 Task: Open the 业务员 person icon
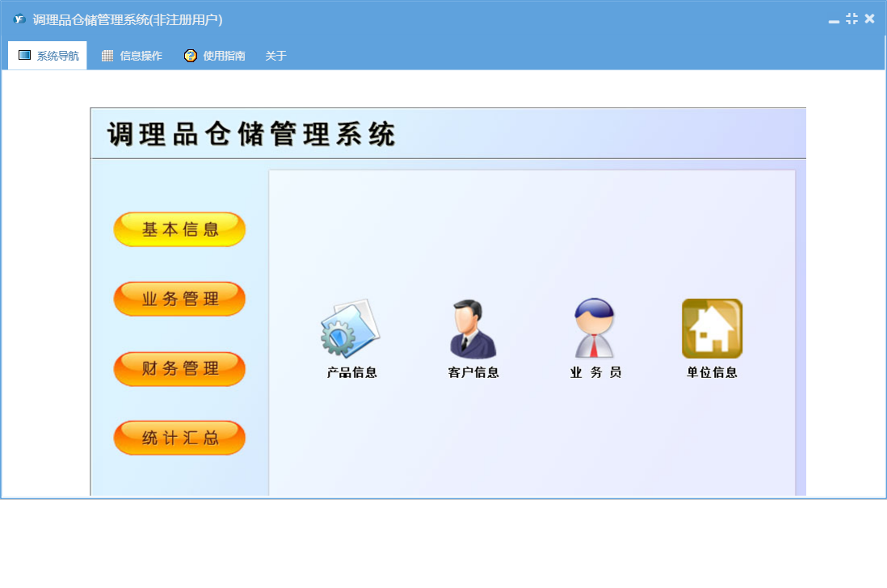coord(594,328)
